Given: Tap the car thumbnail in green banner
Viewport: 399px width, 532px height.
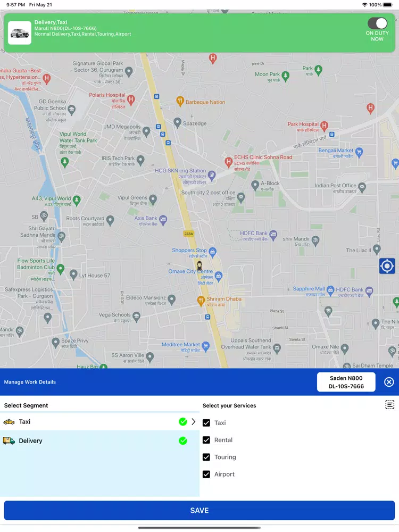Looking at the screenshot, I should click(x=20, y=33).
